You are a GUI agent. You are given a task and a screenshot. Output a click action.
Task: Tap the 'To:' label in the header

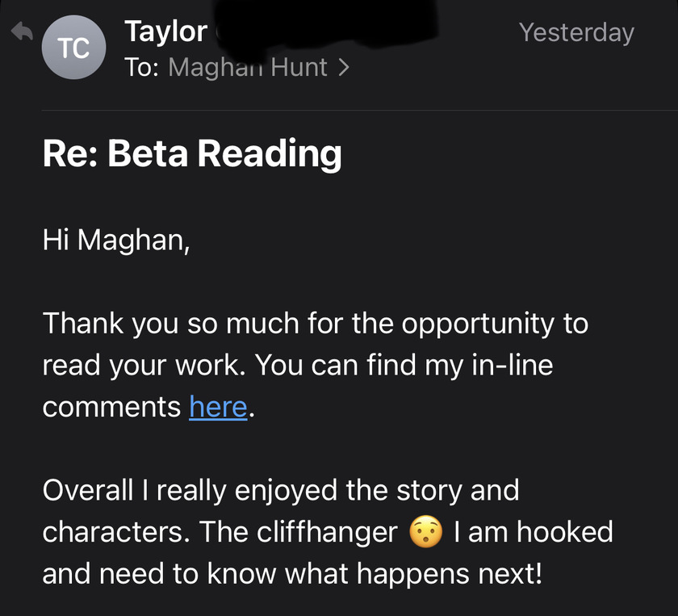(141, 68)
